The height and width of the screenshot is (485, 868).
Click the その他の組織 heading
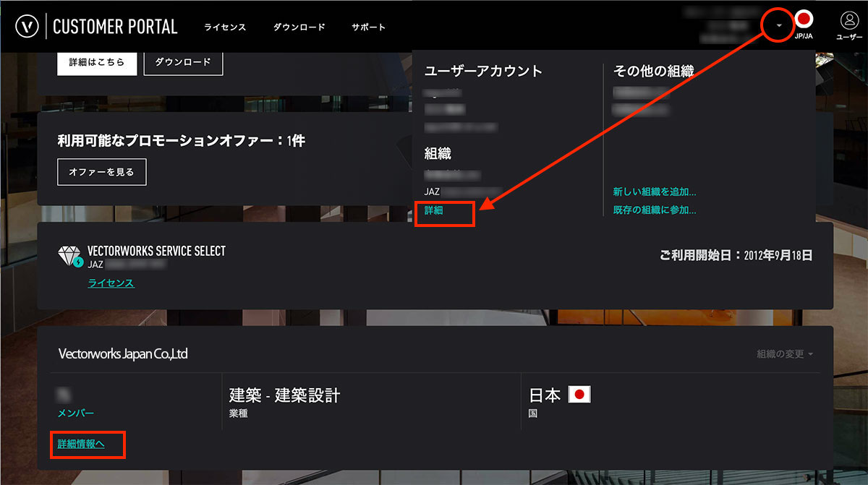pyautogui.click(x=654, y=71)
